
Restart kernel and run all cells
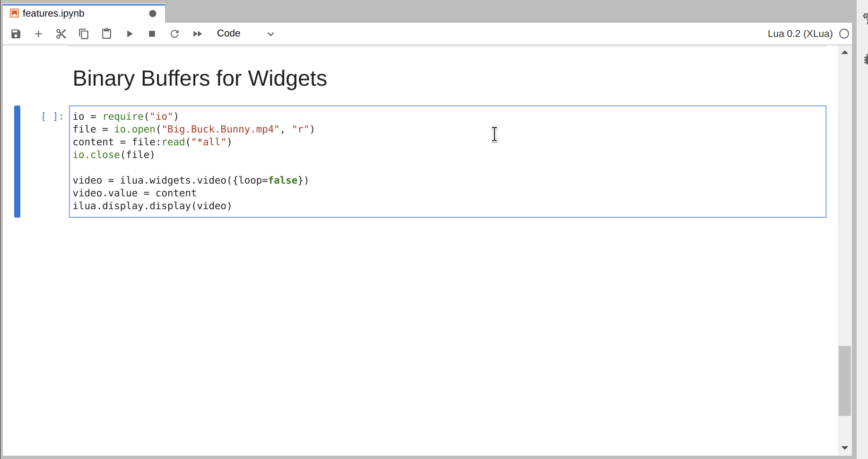197,34
